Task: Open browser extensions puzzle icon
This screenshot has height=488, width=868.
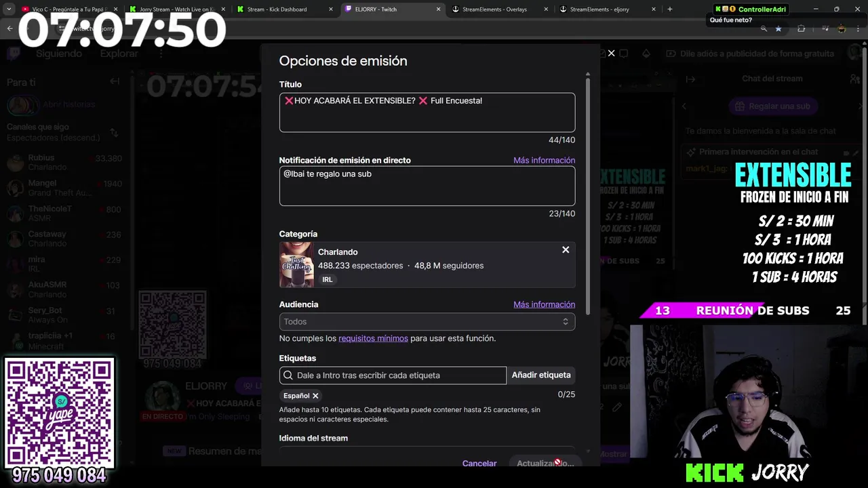Action: click(x=802, y=28)
